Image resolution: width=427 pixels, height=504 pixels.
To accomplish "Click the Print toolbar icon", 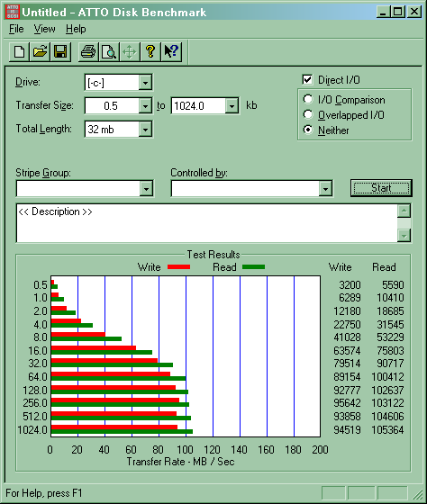I will (88, 52).
